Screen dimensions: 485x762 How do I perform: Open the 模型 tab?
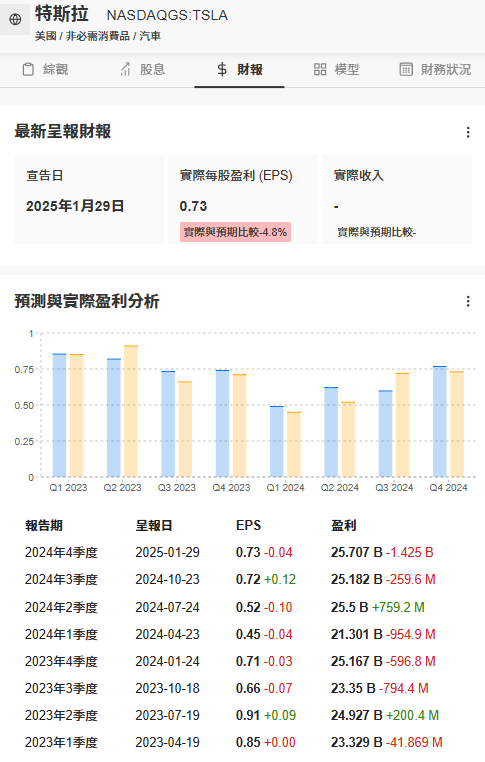tap(336, 69)
